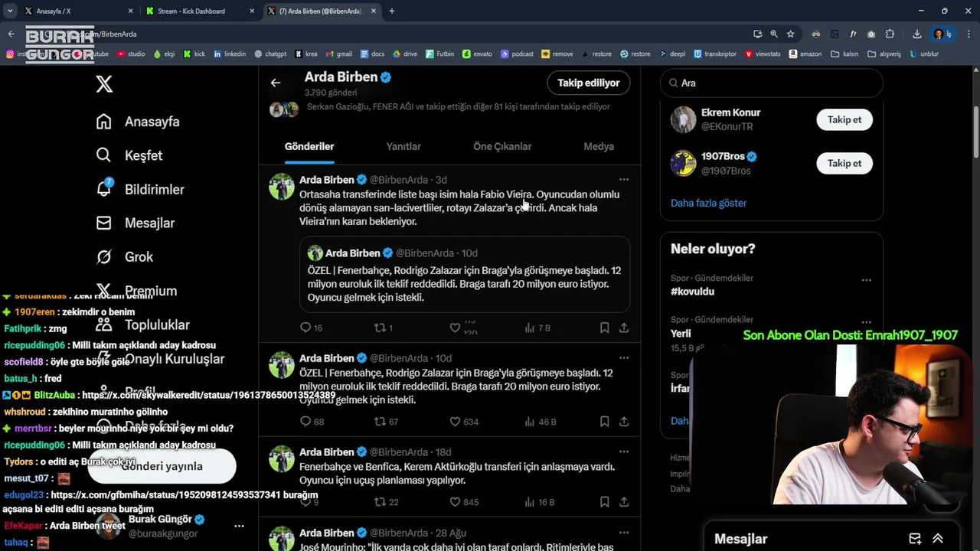Open Chrome zoom magnifier icon
980x551 pixels.
(x=774, y=34)
